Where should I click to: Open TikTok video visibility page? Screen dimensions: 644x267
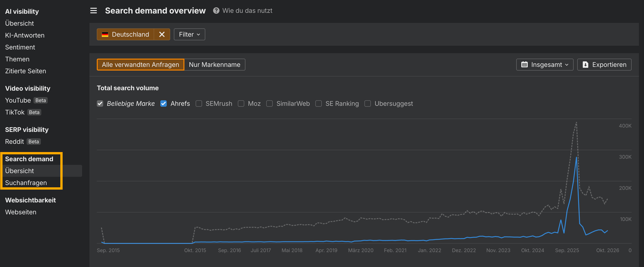click(15, 112)
